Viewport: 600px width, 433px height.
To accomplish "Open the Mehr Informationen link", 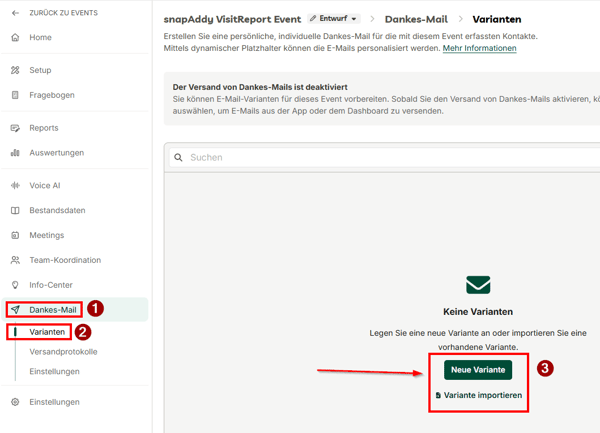I will pyautogui.click(x=479, y=48).
